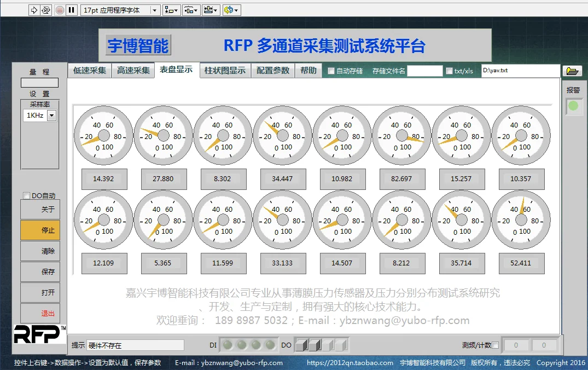Click the value box showing 8.302

223,179
